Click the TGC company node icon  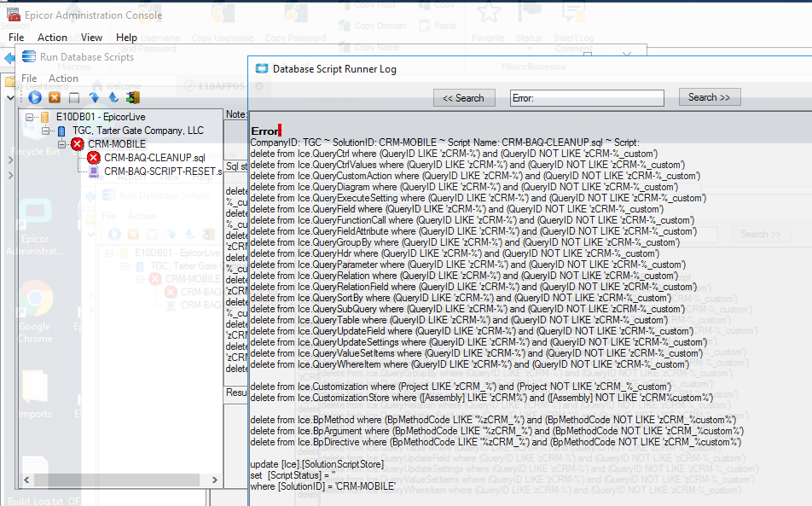(61, 131)
